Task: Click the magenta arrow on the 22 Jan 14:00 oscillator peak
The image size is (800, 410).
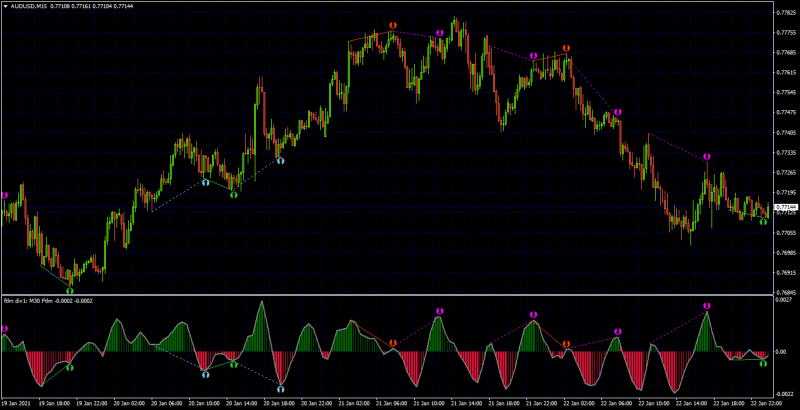Action: pyautogui.click(x=707, y=305)
